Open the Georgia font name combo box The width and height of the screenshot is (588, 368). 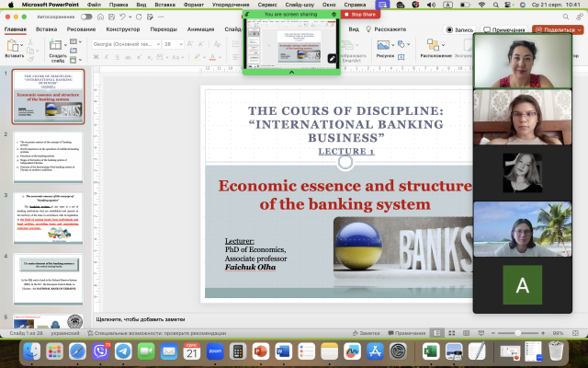(126, 44)
